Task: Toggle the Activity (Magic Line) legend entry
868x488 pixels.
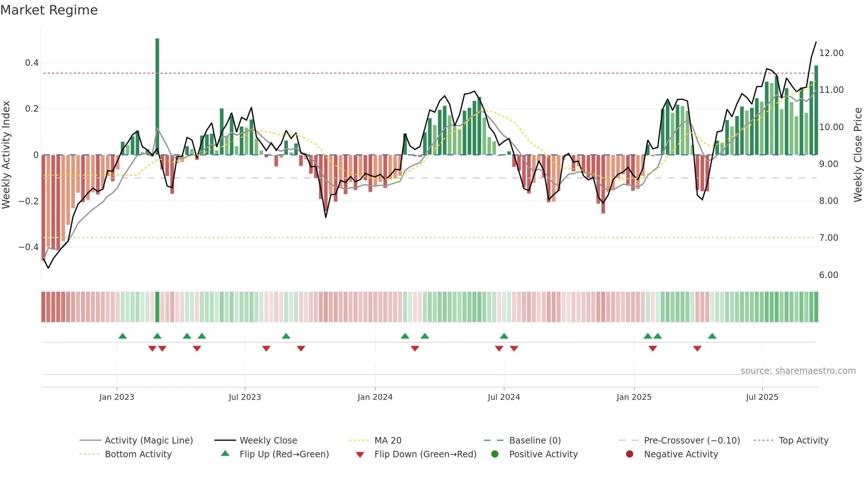Action: point(136,440)
